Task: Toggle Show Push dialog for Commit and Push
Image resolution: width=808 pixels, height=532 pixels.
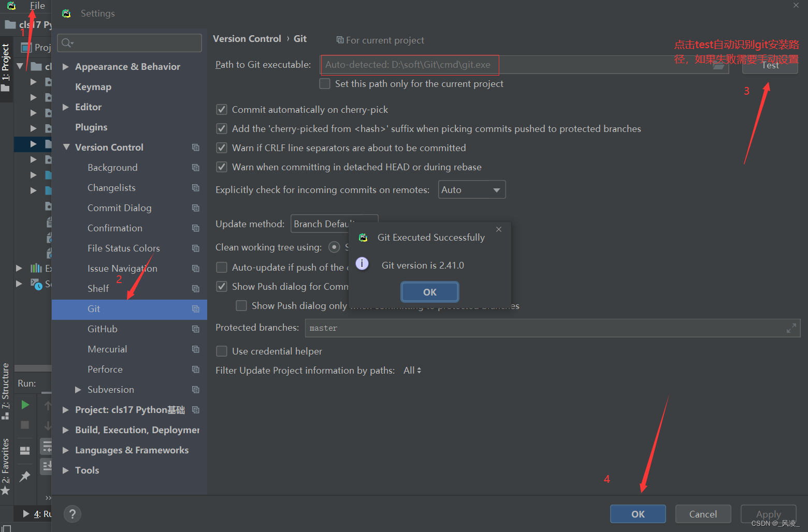Action: click(x=222, y=287)
